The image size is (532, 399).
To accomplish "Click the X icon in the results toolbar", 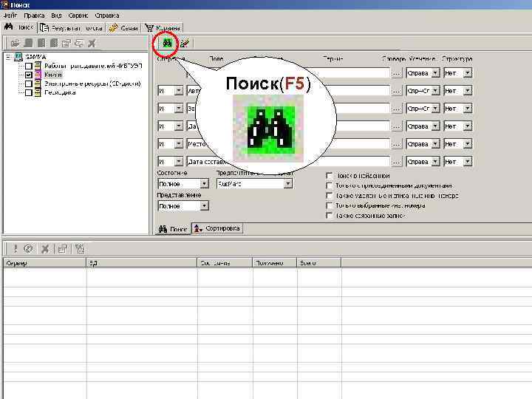I will point(45,249).
